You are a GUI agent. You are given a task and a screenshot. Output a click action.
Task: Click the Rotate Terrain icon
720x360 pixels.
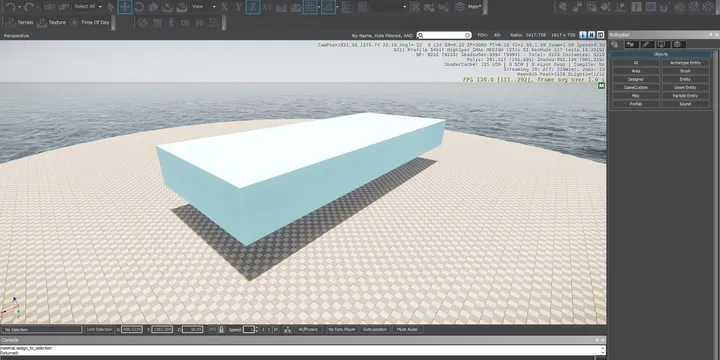coord(182,7)
